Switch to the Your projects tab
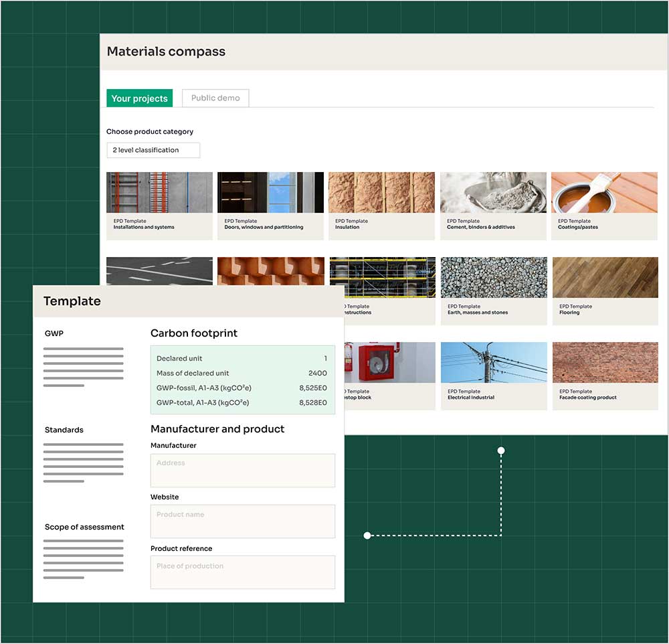 (139, 98)
